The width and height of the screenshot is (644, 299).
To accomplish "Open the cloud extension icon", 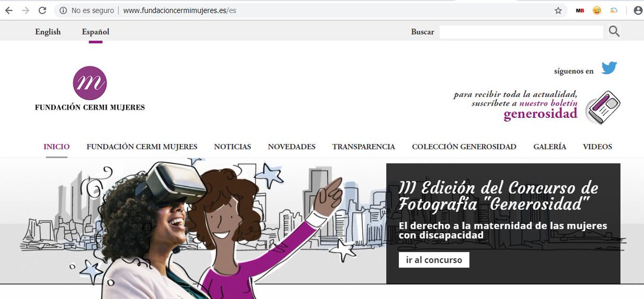I will (613, 10).
